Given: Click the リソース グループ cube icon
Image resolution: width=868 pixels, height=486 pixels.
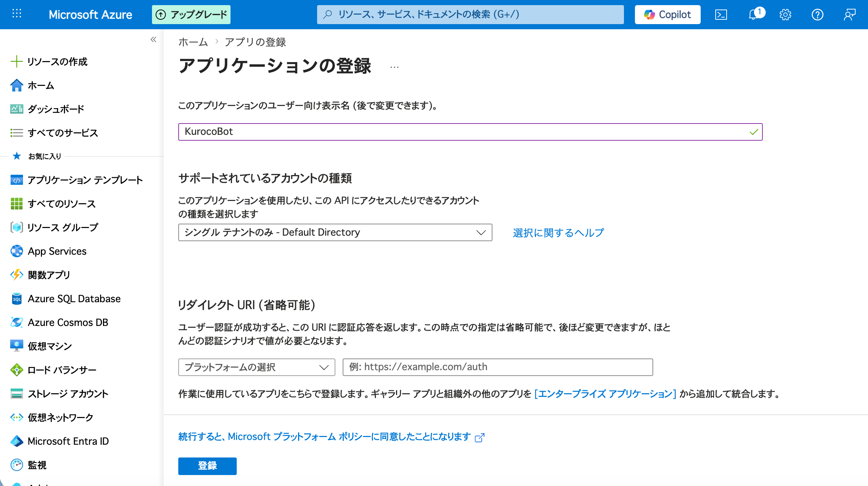Looking at the screenshot, I should point(16,227).
